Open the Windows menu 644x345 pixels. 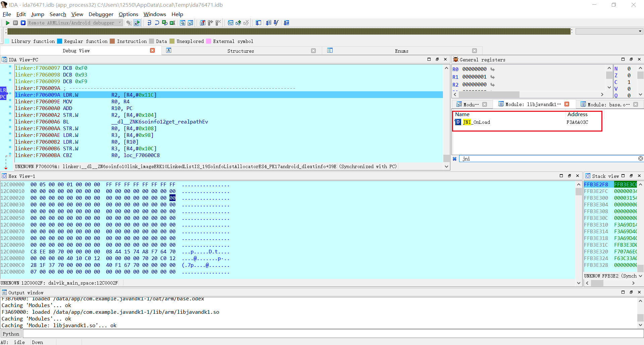coord(155,14)
